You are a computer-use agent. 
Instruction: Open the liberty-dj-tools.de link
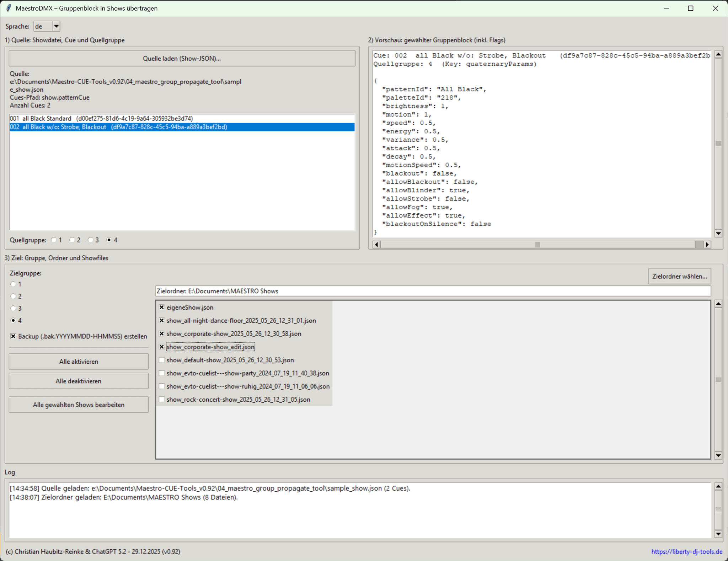coord(686,551)
